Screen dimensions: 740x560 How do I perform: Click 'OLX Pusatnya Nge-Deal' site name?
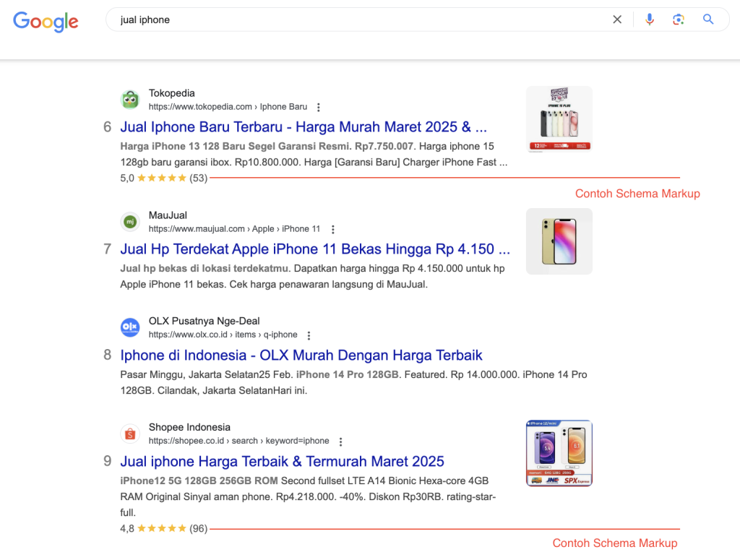coord(205,322)
